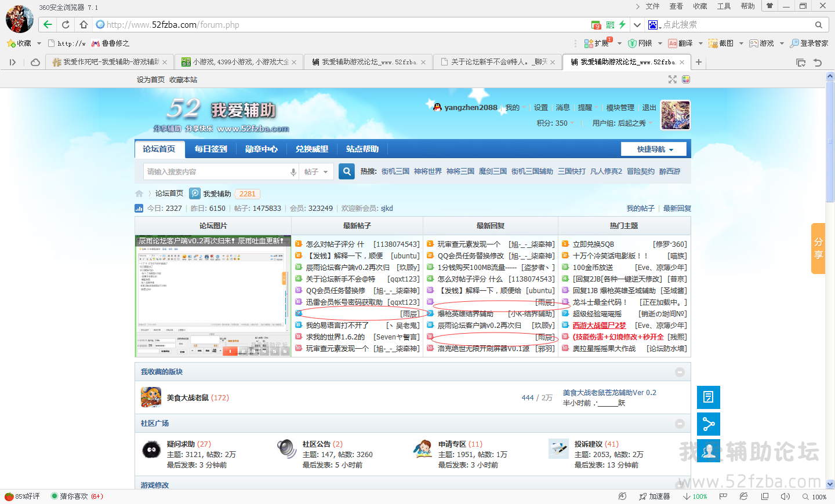
Task: Click the 设为首页 link
Action: pyautogui.click(x=151, y=79)
